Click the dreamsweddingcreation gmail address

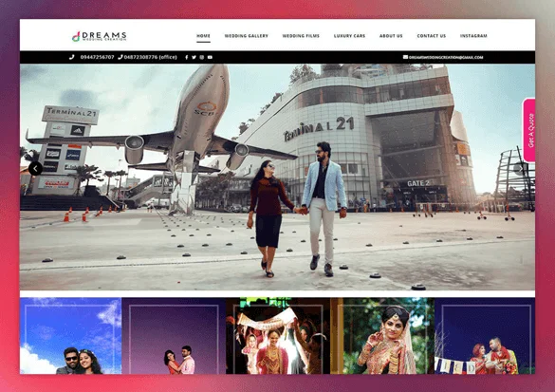point(446,57)
